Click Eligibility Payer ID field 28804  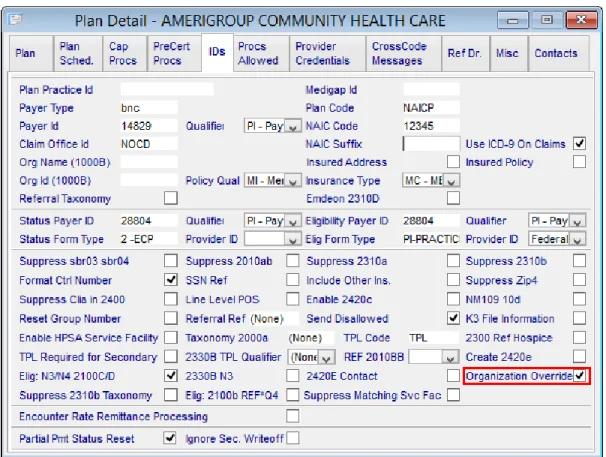pyautogui.click(x=431, y=220)
